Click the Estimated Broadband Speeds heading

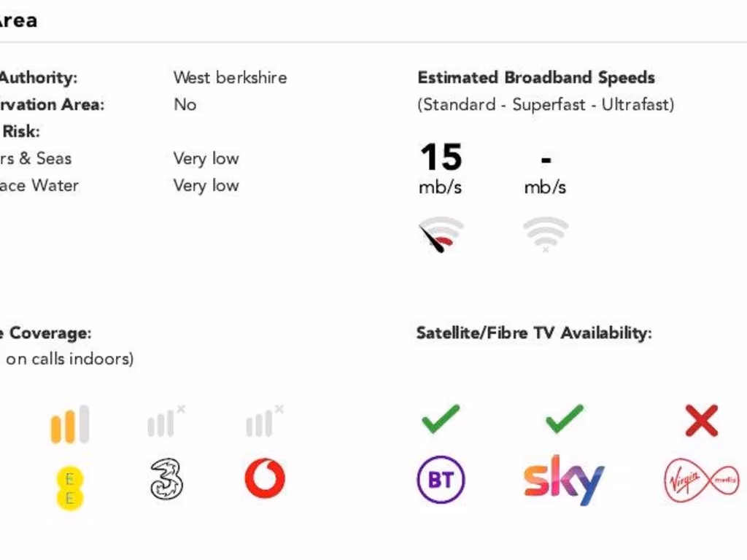tap(536, 77)
